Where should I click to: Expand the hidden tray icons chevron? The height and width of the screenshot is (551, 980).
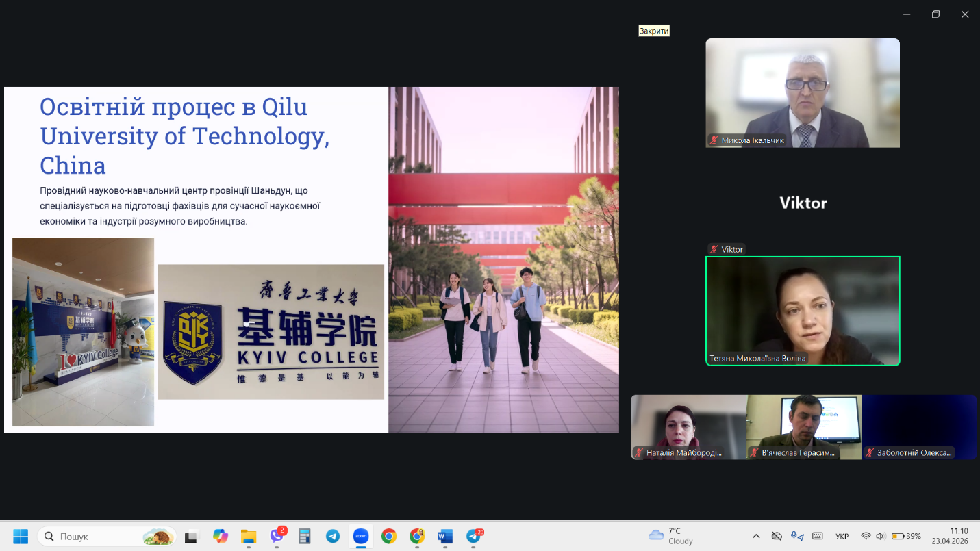tap(756, 536)
